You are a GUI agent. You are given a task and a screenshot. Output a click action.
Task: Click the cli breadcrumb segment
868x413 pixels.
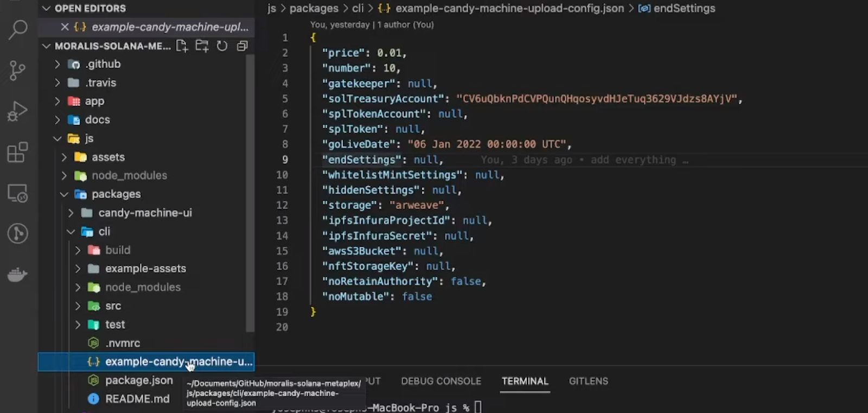(x=358, y=8)
